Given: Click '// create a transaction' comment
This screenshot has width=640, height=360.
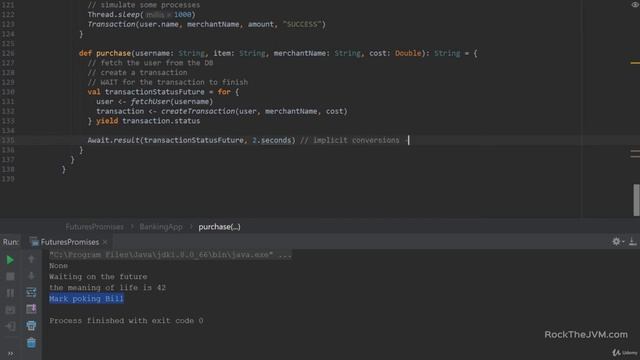Looking at the screenshot, I should (x=138, y=73).
